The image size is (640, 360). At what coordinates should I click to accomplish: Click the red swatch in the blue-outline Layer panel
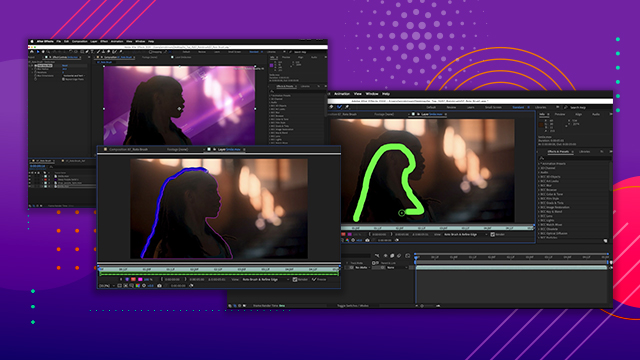(x=133, y=280)
